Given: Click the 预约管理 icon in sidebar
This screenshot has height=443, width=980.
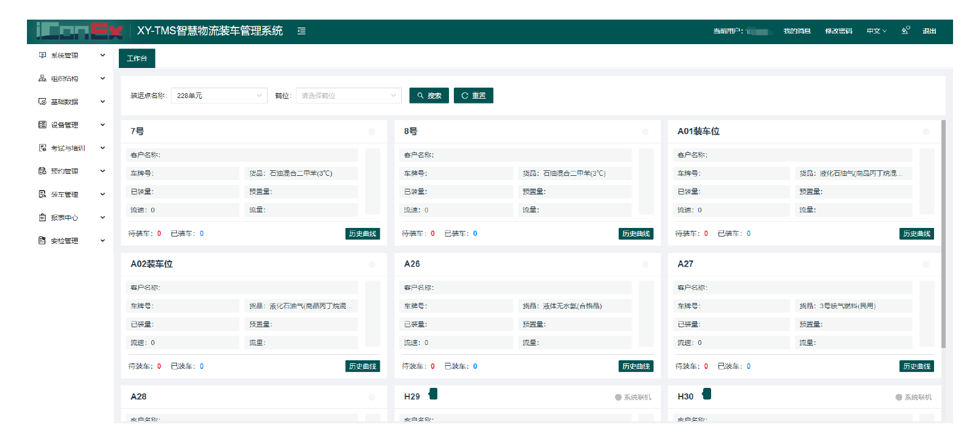Looking at the screenshot, I should (42, 171).
